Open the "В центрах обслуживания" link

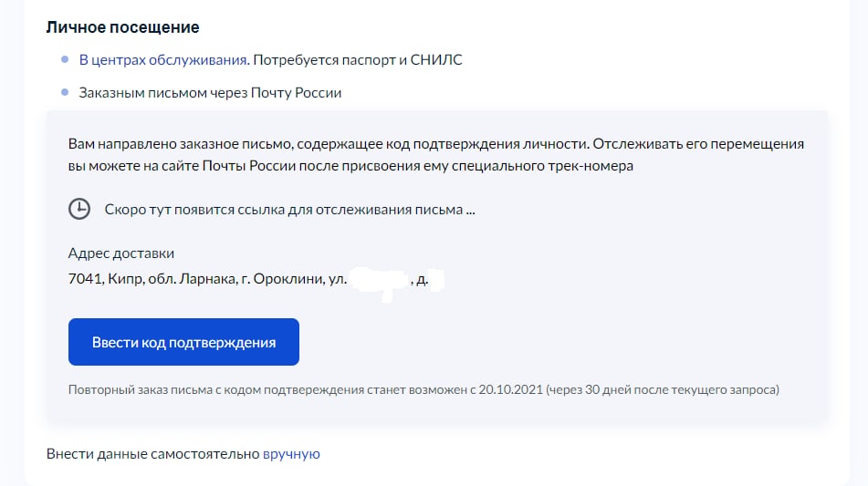(x=163, y=60)
